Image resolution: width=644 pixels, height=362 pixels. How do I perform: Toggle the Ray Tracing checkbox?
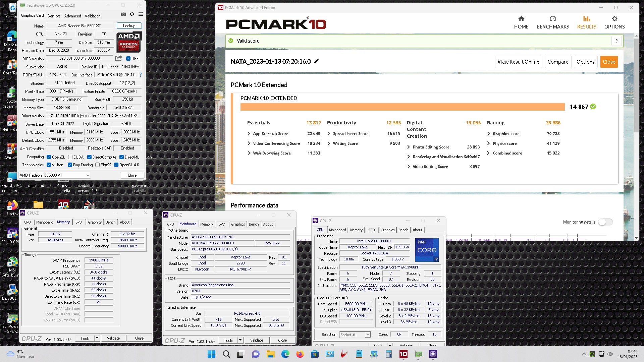[70, 165]
